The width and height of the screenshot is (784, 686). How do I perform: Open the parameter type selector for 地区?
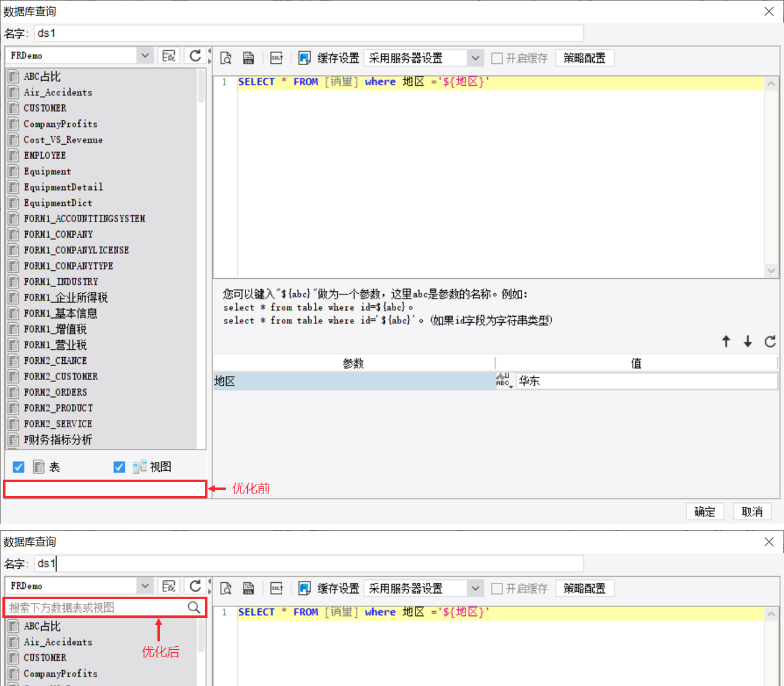point(504,380)
